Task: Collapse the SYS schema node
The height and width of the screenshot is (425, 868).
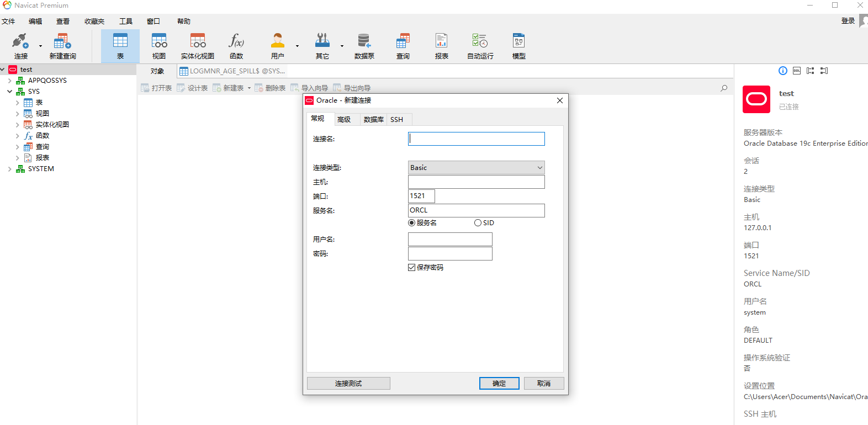Action: pos(10,92)
